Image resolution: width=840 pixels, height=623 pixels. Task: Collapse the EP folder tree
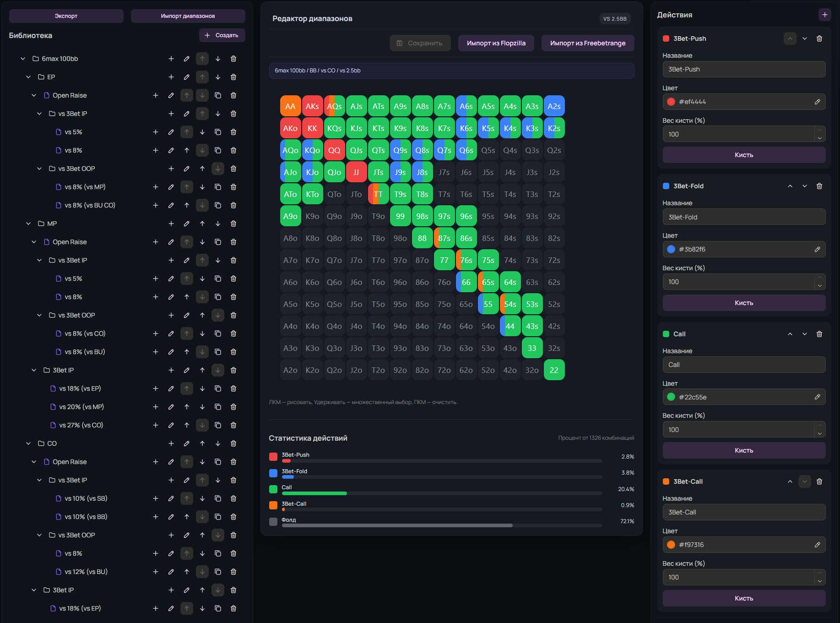pyautogui.click(x=28, y=77)
